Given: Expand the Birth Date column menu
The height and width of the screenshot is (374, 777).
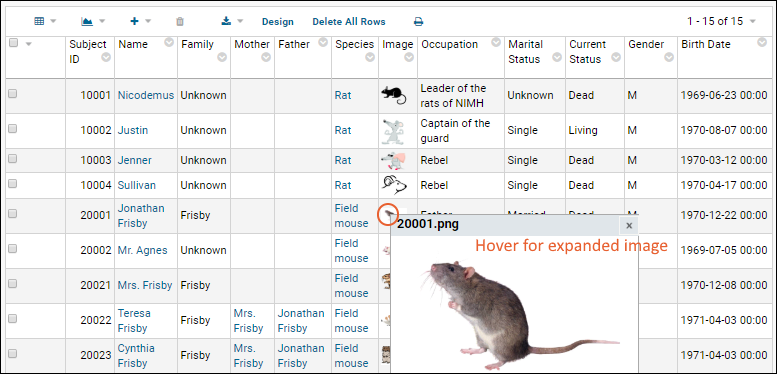Looking at the screenshot, I should point(762,43).
